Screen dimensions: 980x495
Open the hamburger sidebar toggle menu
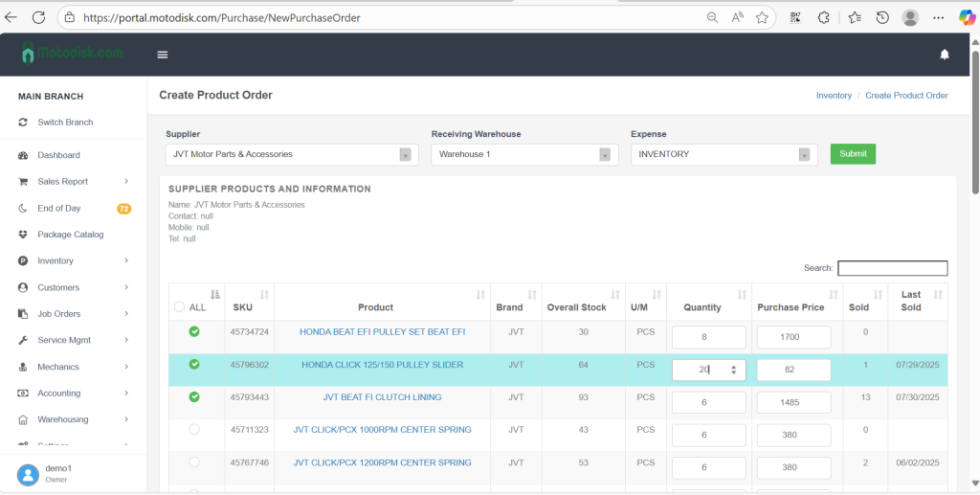(x=163, y=55)
